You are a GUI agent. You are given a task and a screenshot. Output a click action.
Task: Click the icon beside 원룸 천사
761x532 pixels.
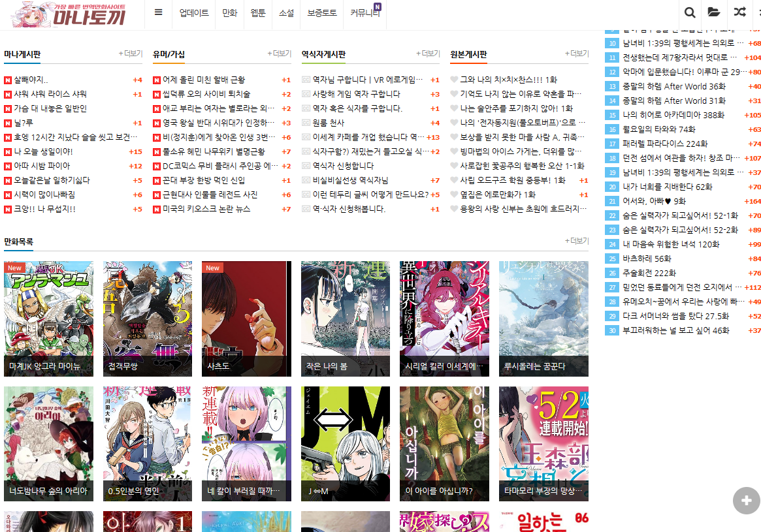coord(306,123)
